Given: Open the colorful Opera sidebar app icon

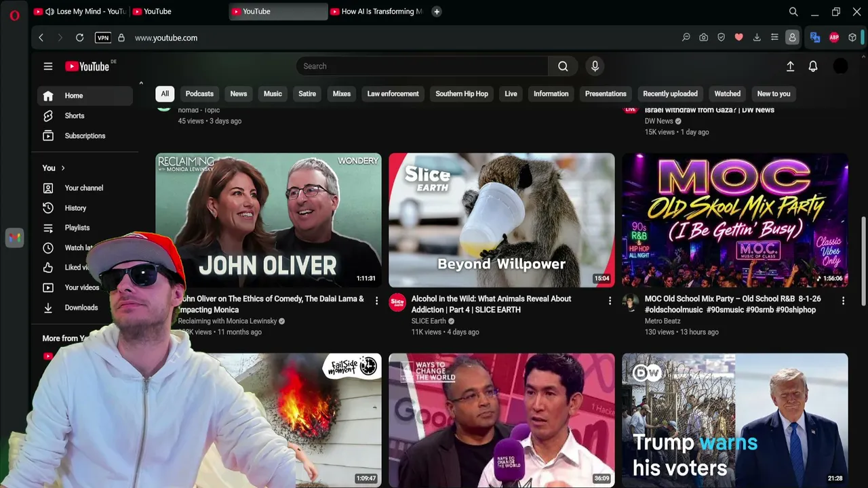Looking at the screenshot, I should tap(14, 238).
